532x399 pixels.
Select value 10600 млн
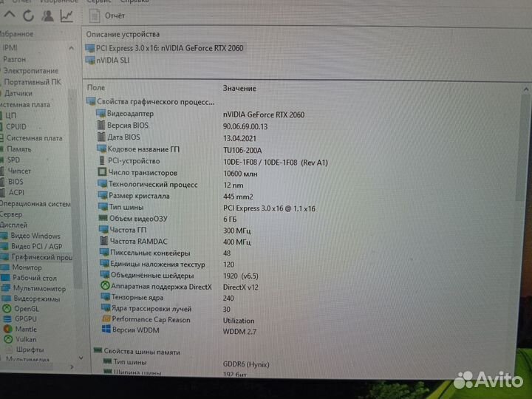[240, 174]
